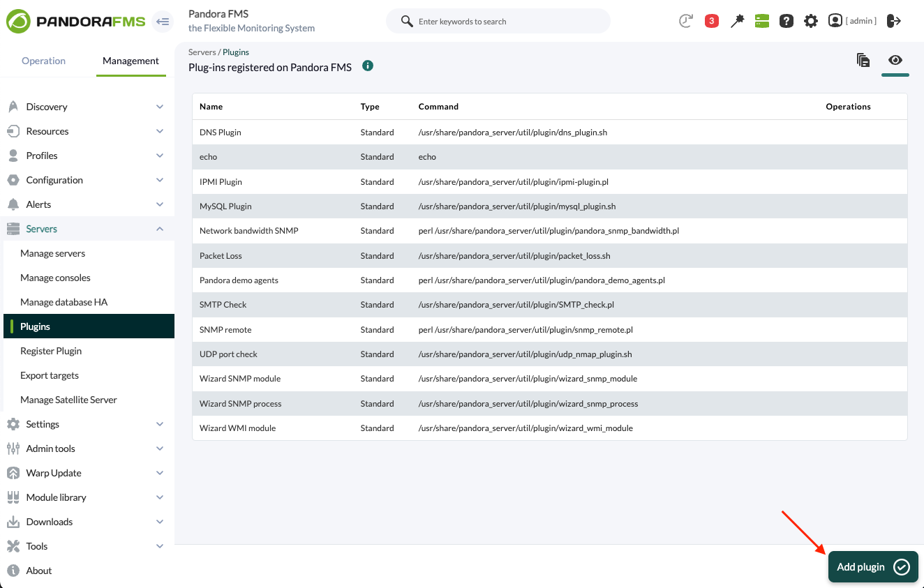Open the header settings gear icon
This screenshot has width=924, height=588.
(811, 21)
